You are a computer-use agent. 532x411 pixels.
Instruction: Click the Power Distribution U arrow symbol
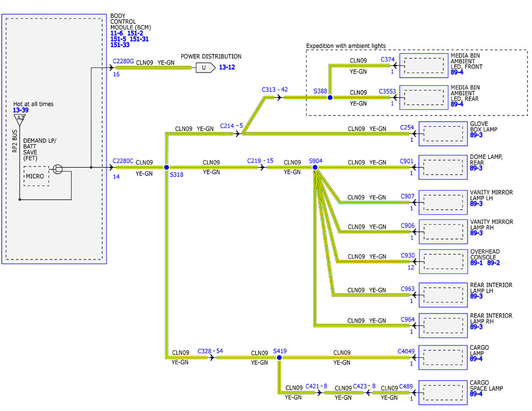(x=206, y=68)
